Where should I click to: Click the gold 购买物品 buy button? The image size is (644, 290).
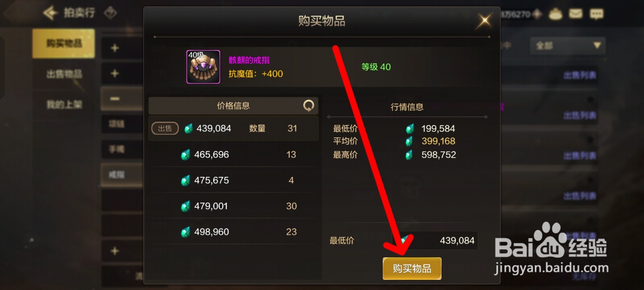point(412,268)
